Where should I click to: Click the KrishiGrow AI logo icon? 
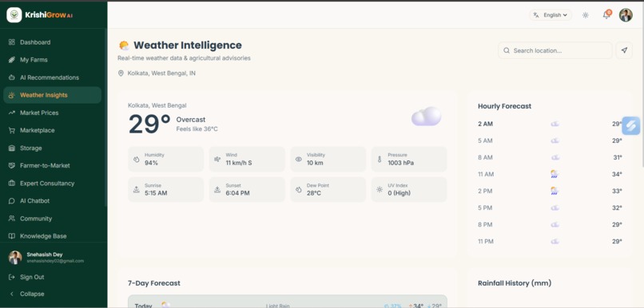[14, 15]
